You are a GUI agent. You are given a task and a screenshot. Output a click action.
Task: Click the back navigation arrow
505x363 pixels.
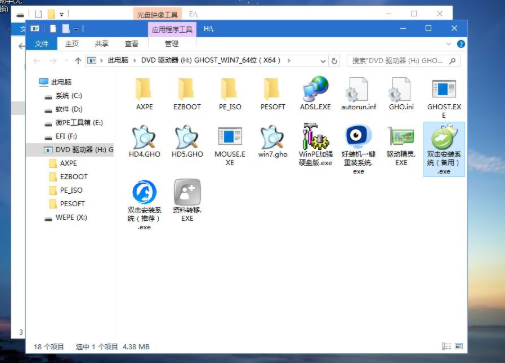(37, 61)
